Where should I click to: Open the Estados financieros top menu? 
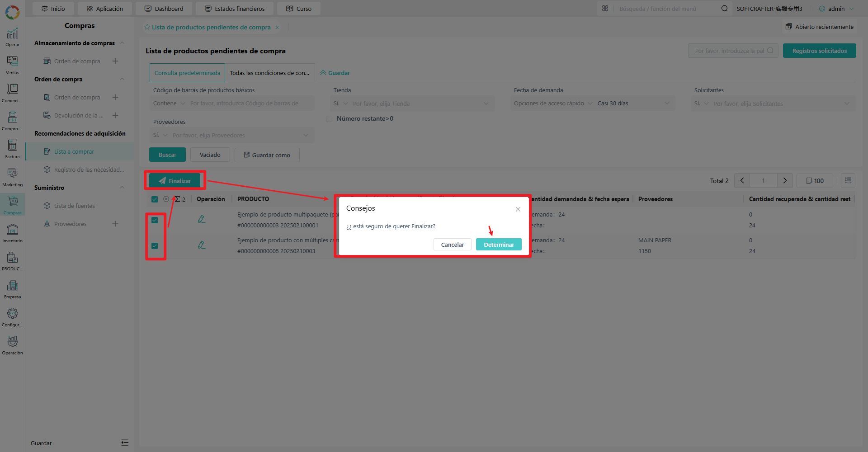(235, 9)
